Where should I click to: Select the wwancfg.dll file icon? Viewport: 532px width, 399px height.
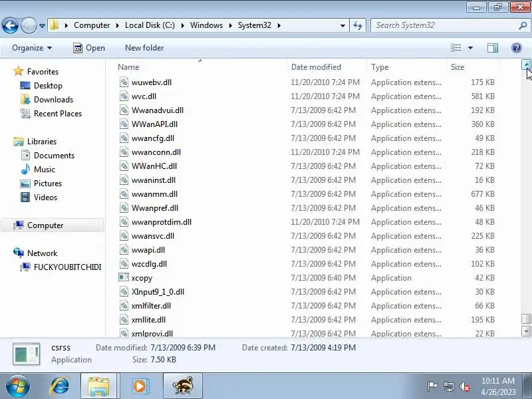[124, 138]
